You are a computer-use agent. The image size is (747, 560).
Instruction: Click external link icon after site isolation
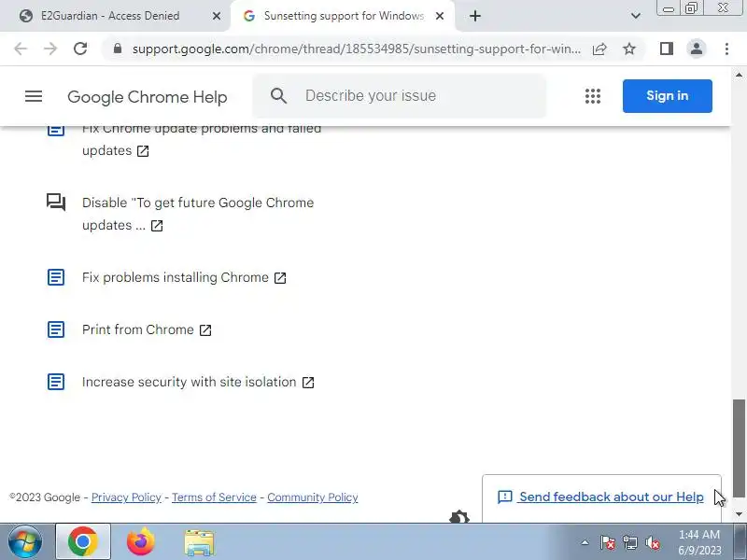[x=308, y=383]
